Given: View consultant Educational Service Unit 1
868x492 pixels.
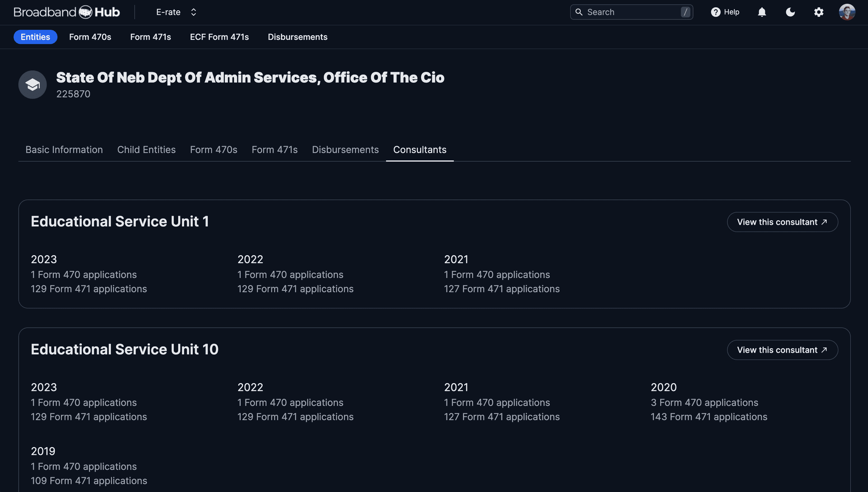Looking at the screenshot, I should [x=783, y=222].
